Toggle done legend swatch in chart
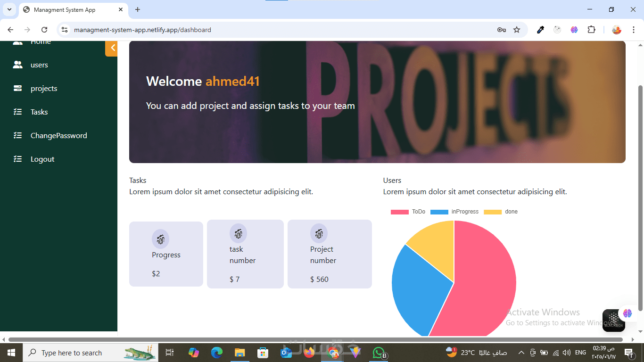644x362 pixels. [493, 212]
